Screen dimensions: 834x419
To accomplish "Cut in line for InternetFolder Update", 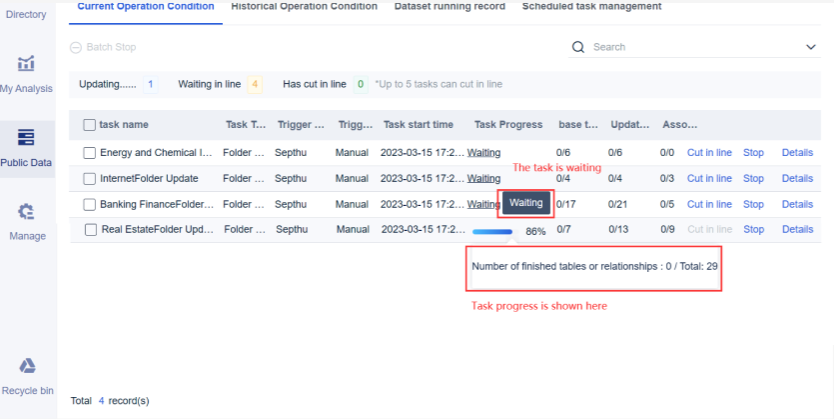I will tap(709, 178).
